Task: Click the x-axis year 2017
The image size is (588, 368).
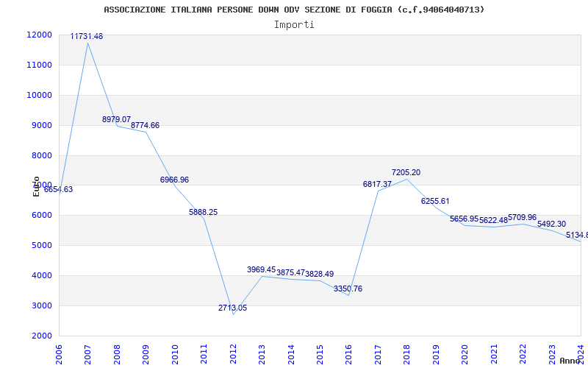Action: pos(378,354)
